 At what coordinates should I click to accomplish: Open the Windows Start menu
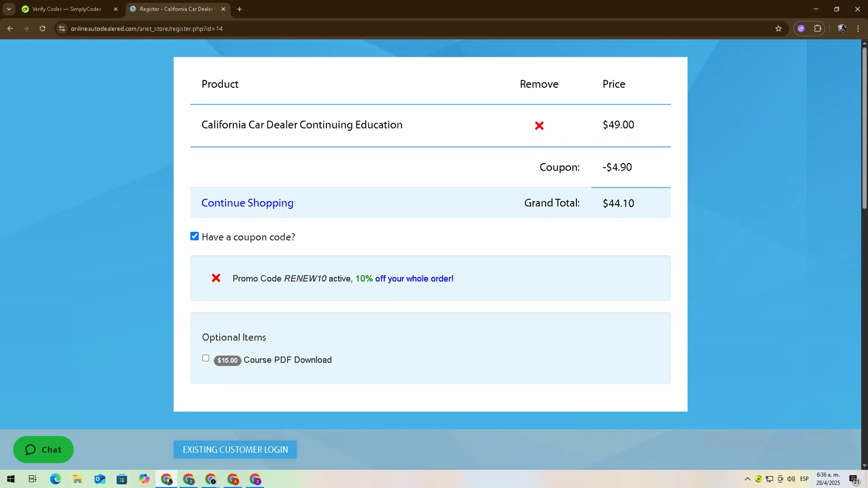[x=10, y=479]
